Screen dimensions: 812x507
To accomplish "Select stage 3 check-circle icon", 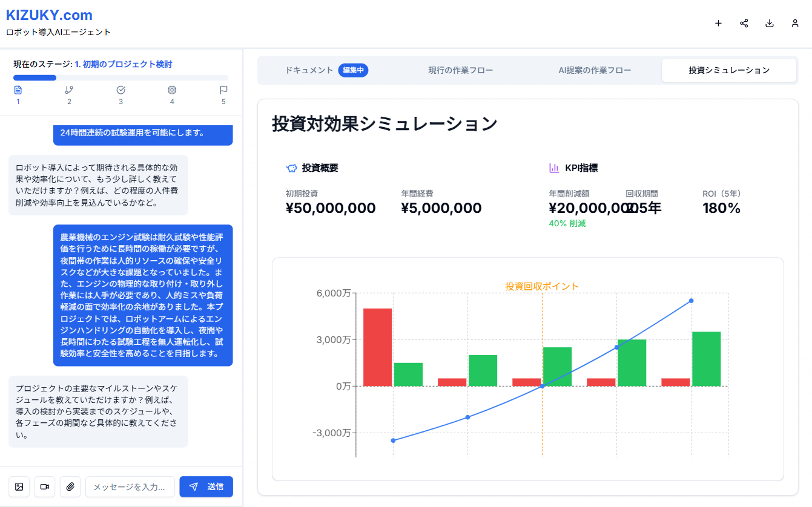I will 120,90.
